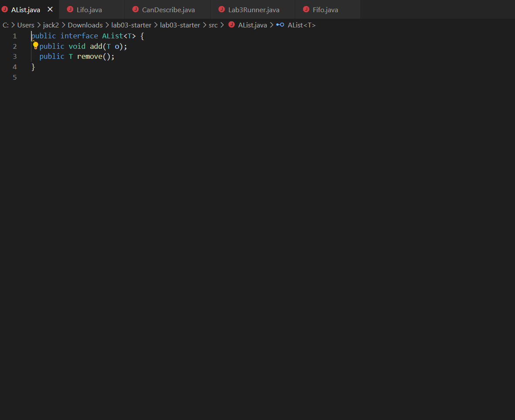
Task: Click the Java file icon on Lifo.java tab
Action: (70, 9)
